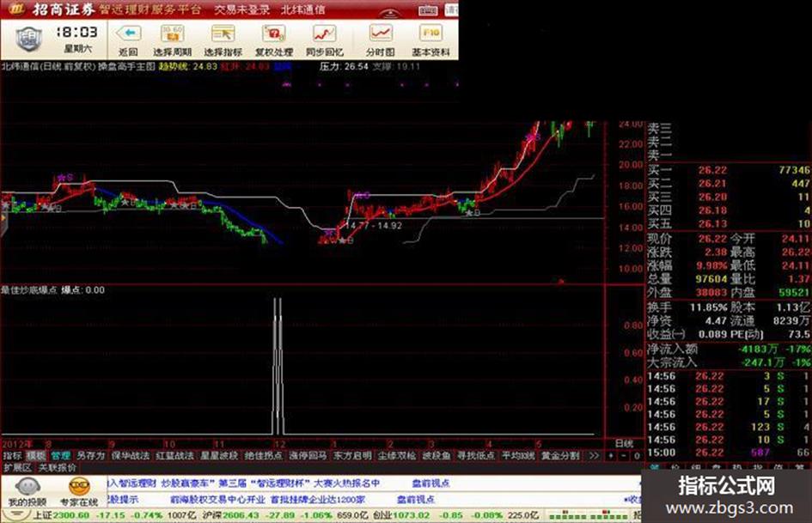The image size is (812, 523).
Task: Click the 压力: 26.54 indicator value
Action: coord(344,66)
